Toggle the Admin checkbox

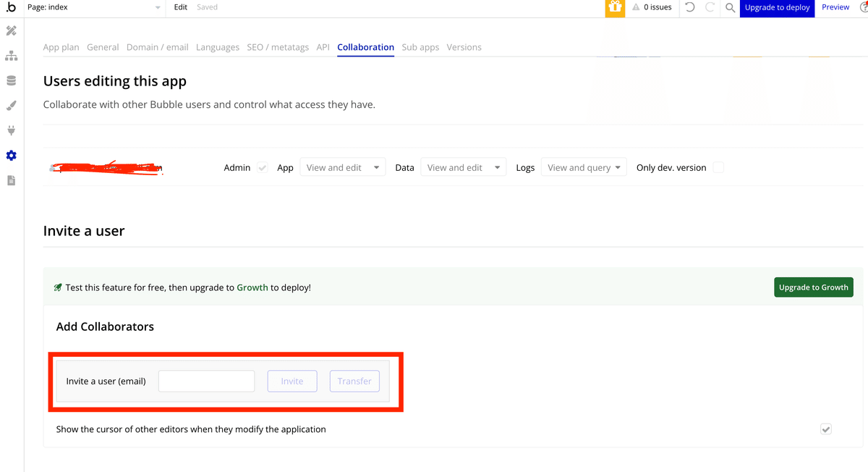coord(263,167)
